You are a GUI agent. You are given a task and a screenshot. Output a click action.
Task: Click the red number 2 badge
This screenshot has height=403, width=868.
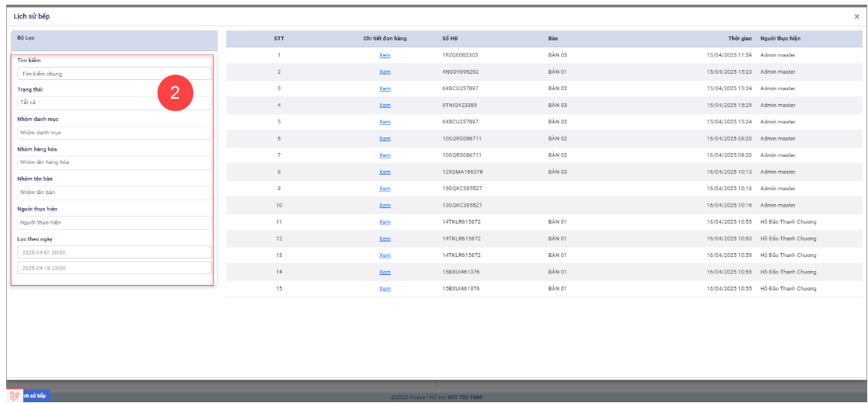click(175, 93)
